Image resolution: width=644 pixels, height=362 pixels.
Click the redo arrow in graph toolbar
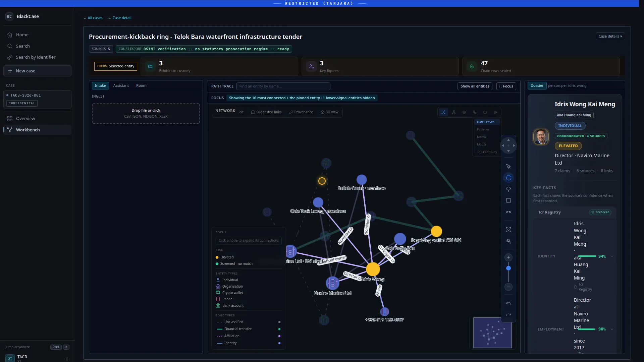click(508, 315)
